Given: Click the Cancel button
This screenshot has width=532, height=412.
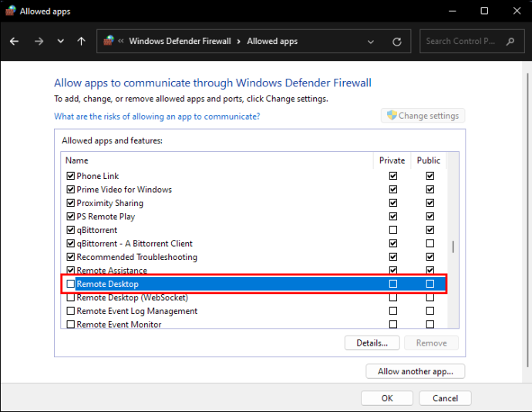Looking at the screenshot, I should (x=445, y=398).
